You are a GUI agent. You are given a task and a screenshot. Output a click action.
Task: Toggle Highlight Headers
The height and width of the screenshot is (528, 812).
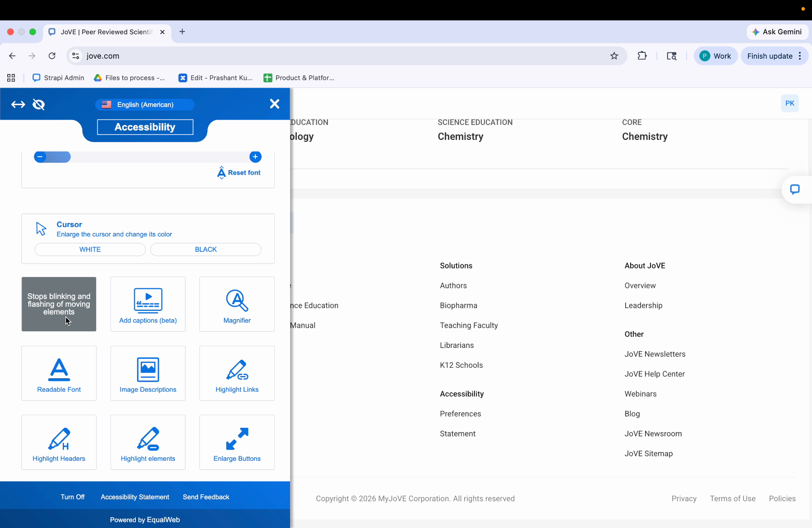pos(59,442)
